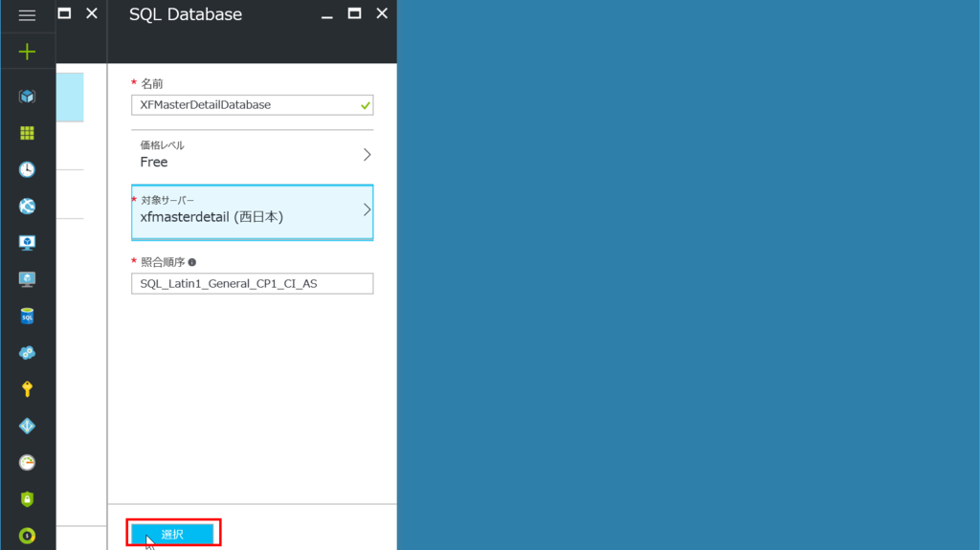
Task: Open the SQL databases sidebar icon
Action: tap(27, 317)
